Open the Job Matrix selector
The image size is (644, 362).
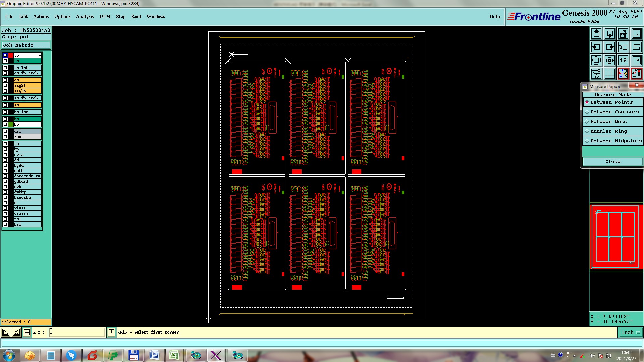tap(26, 45)
